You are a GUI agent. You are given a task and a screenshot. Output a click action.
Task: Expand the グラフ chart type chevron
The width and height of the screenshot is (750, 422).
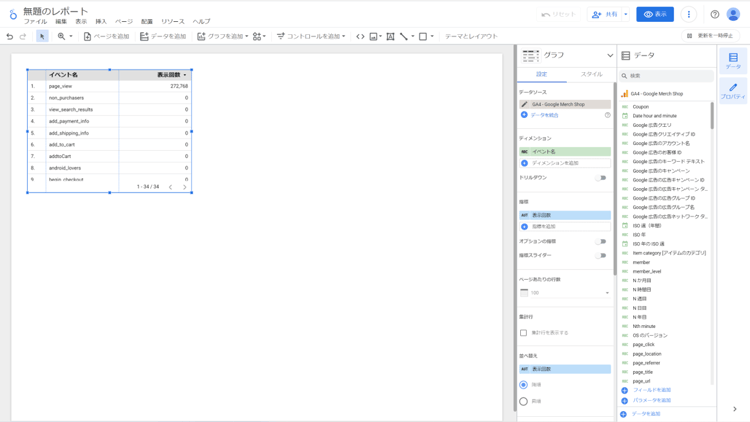click(x=610, y=56)
